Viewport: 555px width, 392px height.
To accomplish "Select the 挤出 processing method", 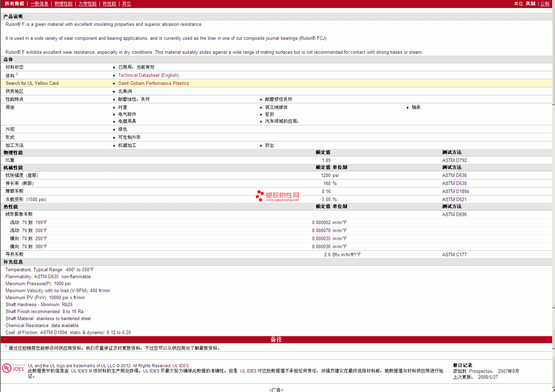I will click(269, 145).
